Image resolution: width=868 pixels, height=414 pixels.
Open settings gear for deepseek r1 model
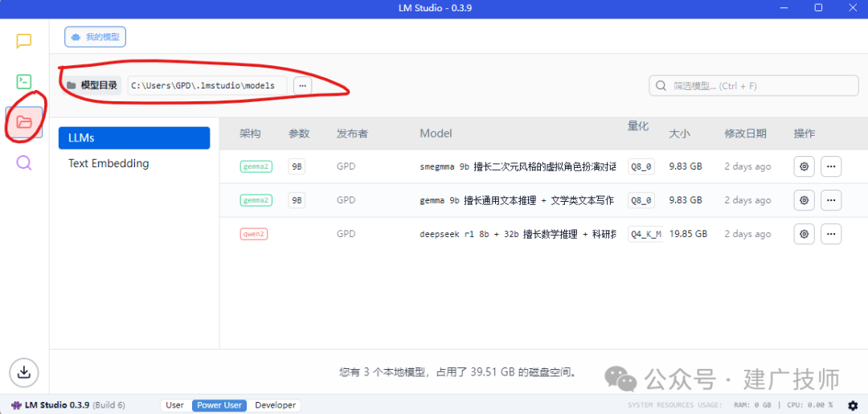tap(804, 234)
